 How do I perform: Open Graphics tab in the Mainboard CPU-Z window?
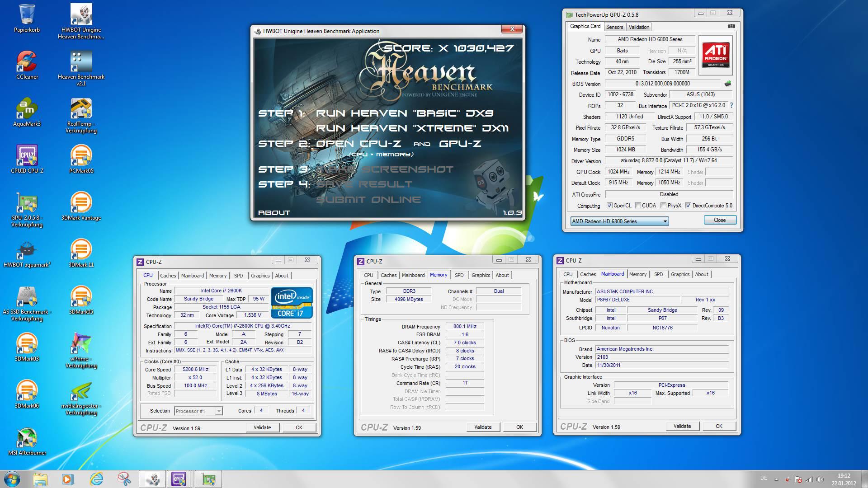click(680, 274)
